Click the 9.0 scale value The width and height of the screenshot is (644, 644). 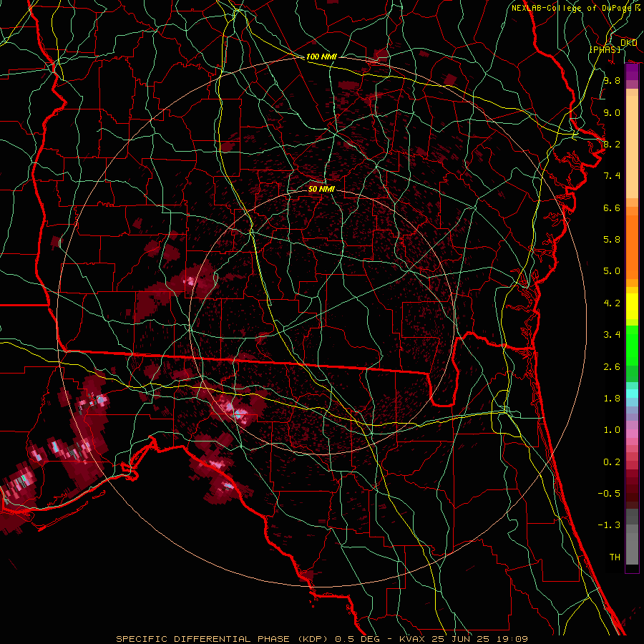click(612, 112)
